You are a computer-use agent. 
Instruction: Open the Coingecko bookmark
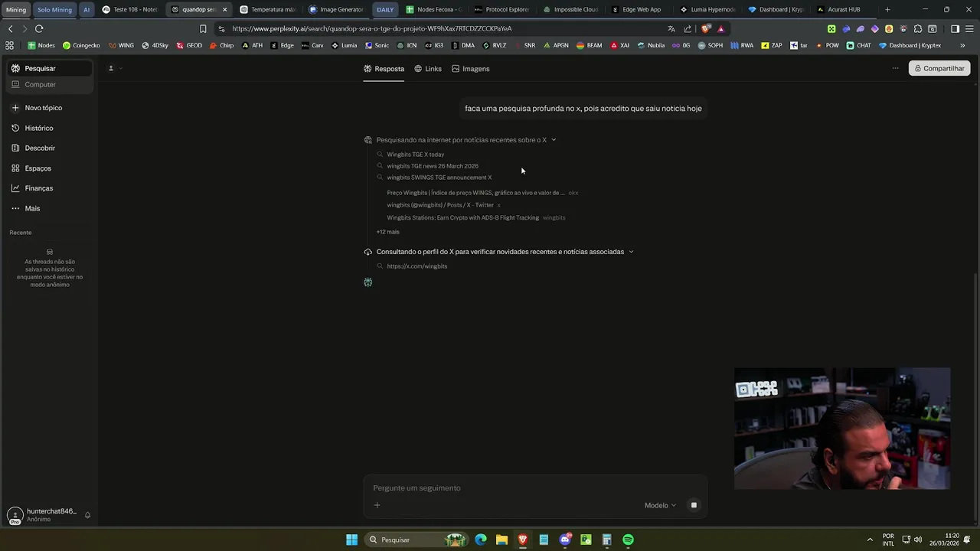(x=81, y=45)
